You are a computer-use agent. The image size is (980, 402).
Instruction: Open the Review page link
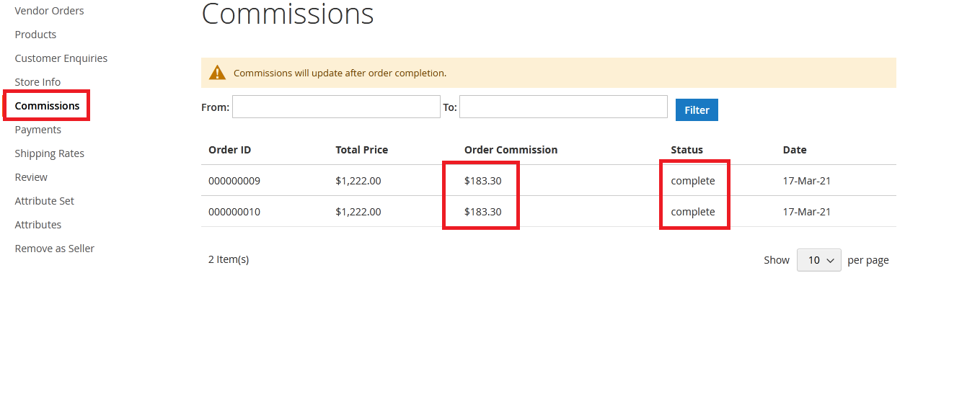point(31,177)
